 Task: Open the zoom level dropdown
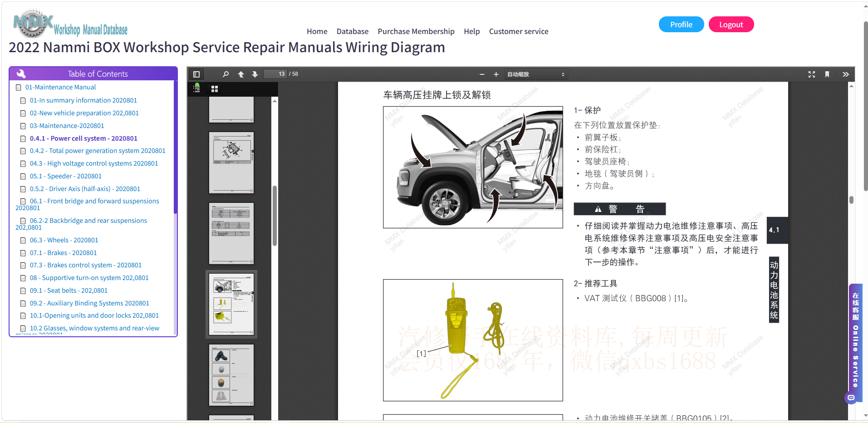click(x=536, y=74)
